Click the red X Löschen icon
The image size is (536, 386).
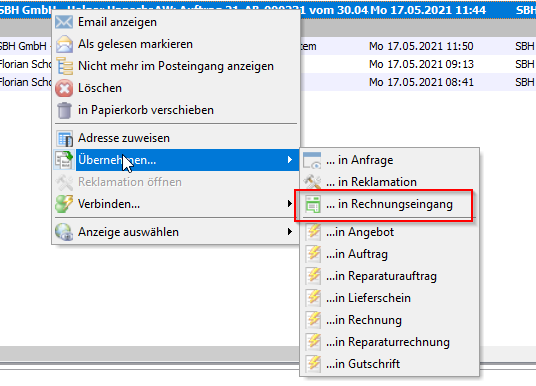point(64,88)
